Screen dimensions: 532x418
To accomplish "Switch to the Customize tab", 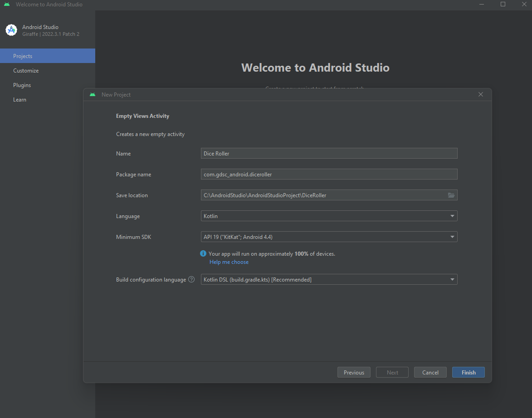I will [x=48, y=71].
